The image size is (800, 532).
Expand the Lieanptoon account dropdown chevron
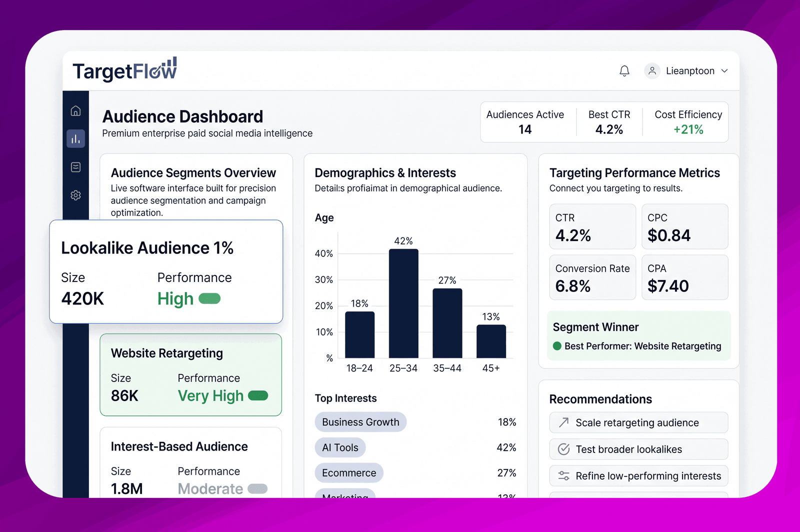[724, 71]
